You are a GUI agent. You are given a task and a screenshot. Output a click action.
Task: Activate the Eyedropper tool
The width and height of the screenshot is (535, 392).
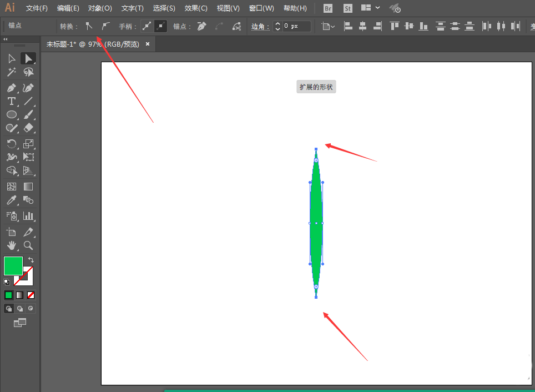(x=12, y=200)
